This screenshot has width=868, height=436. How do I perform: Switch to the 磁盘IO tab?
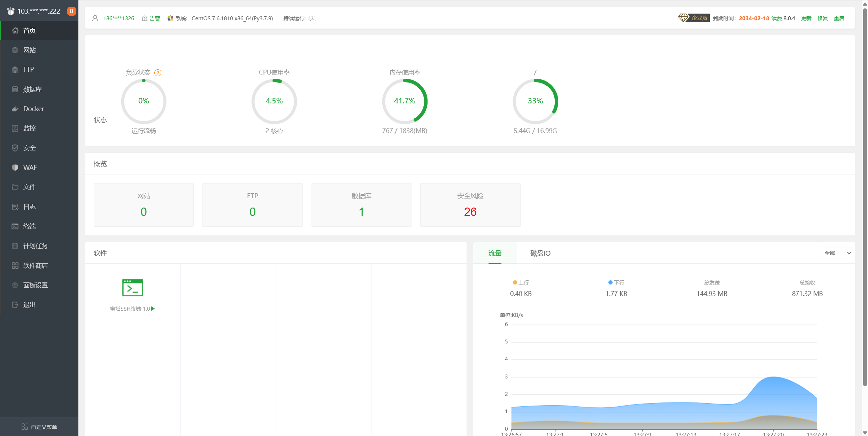540,253
